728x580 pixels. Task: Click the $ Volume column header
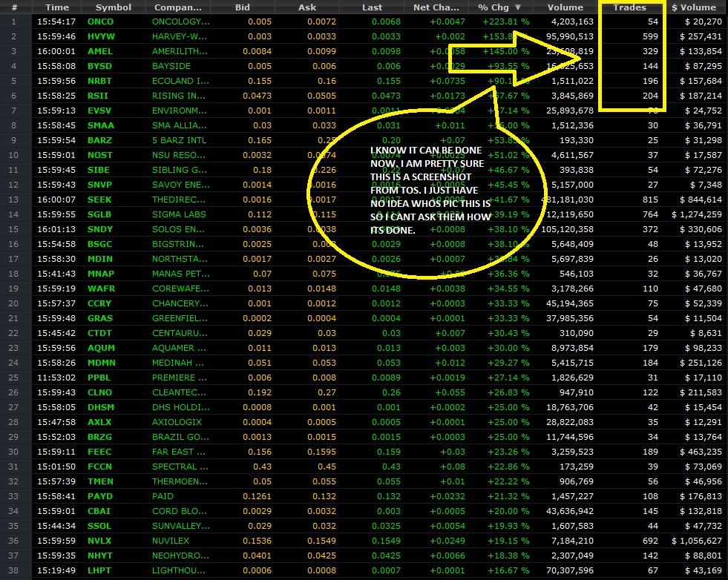click(x=694, y=7)
